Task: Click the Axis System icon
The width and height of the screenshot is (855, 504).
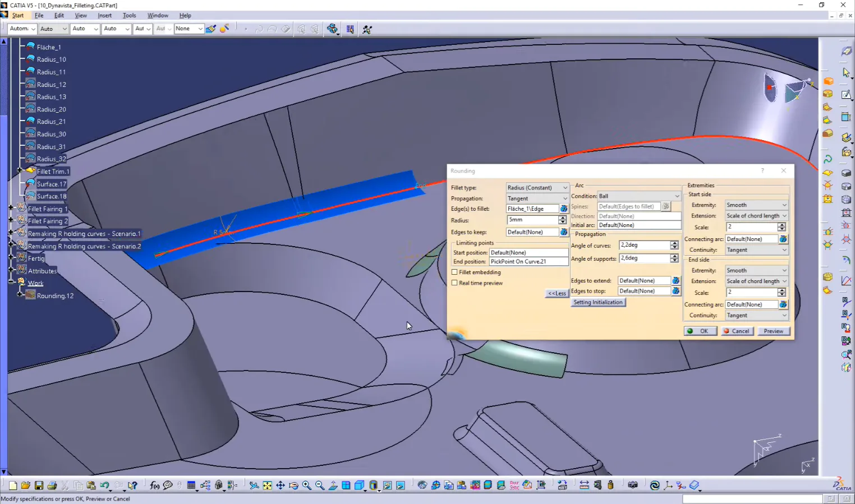Action: [x=668, y=485]
